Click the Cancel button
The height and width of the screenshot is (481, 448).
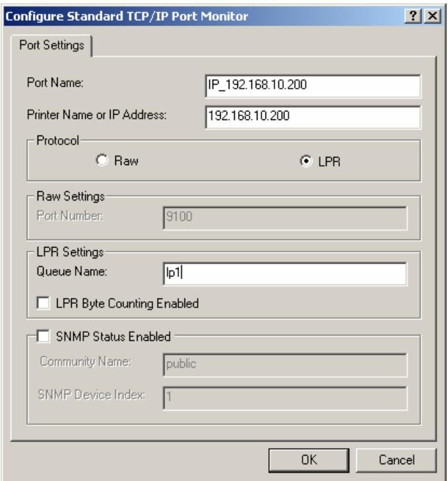(x=396, y=460)
